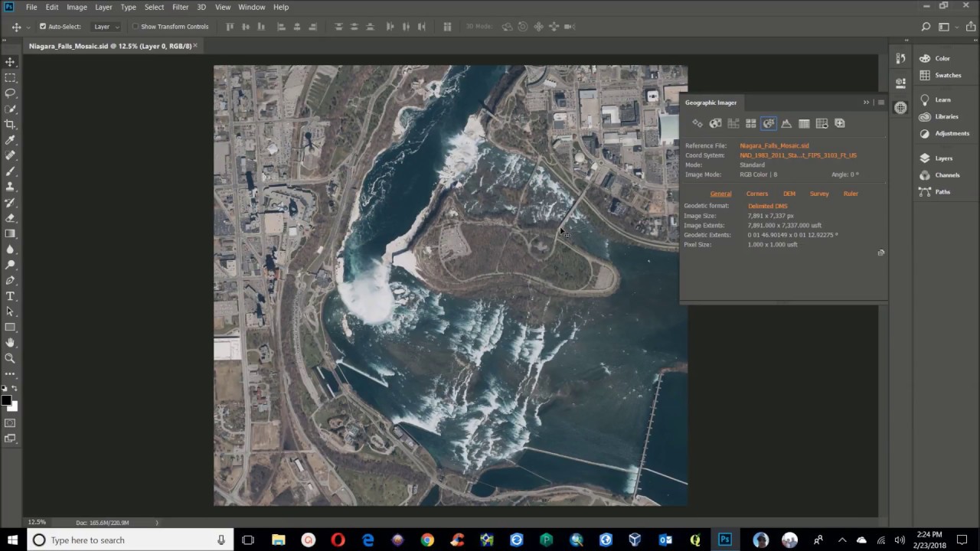Viewport: 980px width, 551px height.
Task: Select the Horizontal Type tool
Action: click(10, 296)
